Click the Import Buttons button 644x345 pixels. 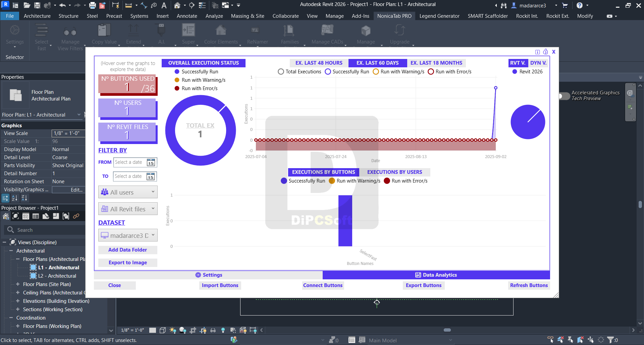click(220, 285)
